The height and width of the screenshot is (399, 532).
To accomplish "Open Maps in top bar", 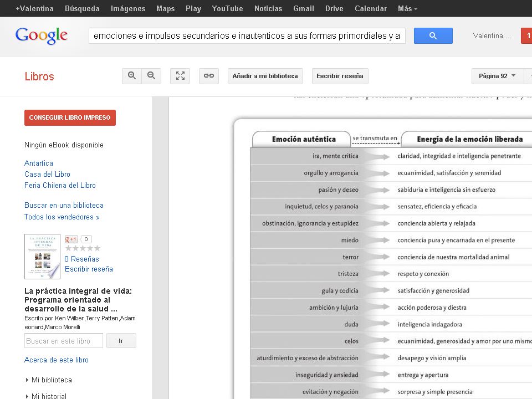I will [166, 8].
